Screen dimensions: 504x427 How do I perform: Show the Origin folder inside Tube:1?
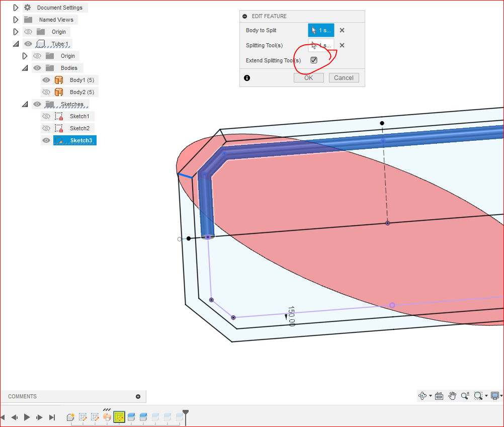tap(37, 56)
